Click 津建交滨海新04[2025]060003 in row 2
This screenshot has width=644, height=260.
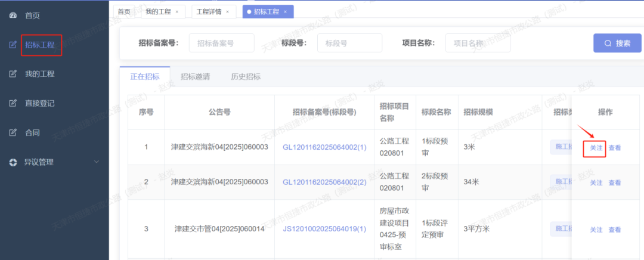(219, 182)
